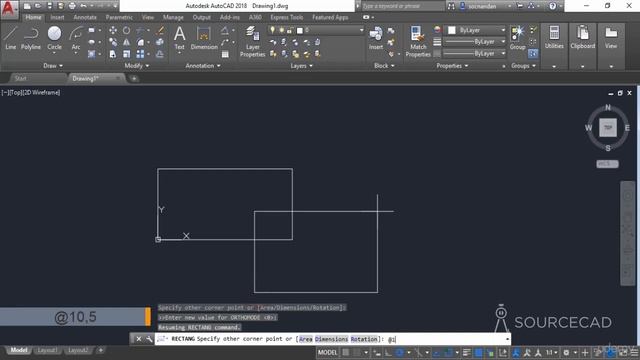Screen dimensions: 640x360
Task: Select the Copy tool in Modify panel
Action: (113, 42)
